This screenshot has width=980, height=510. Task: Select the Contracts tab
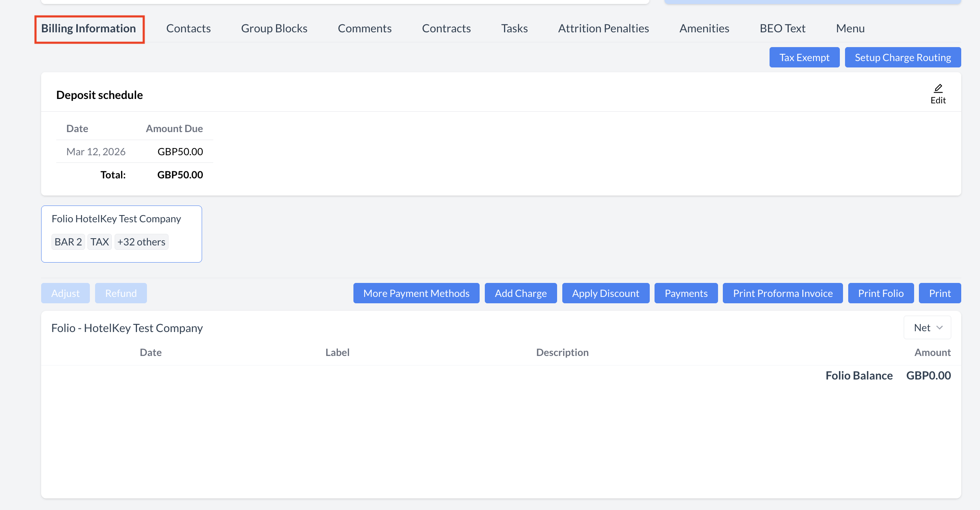click(446, 28)
